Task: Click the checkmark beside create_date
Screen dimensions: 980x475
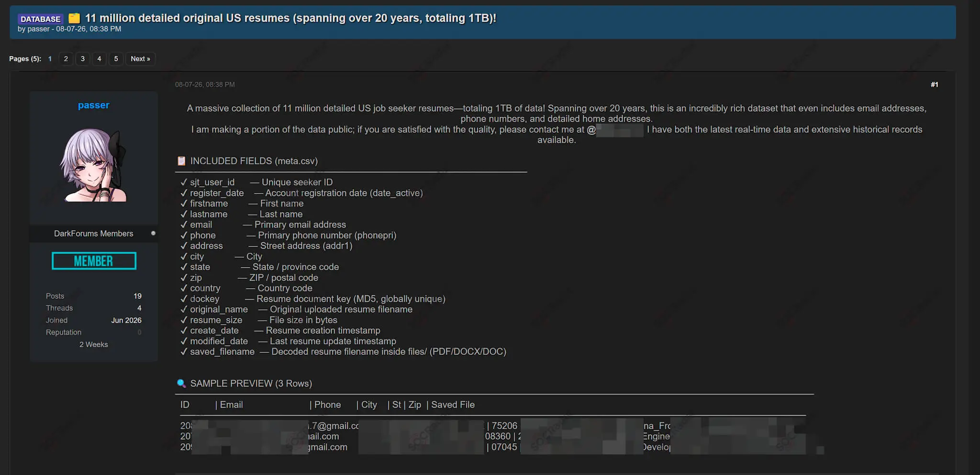Action: (184, 330)
